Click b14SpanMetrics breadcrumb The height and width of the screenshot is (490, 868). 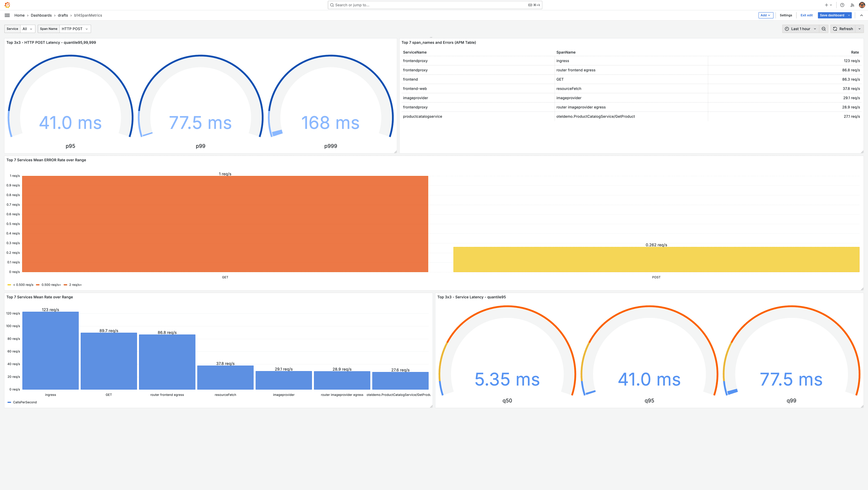pos(88,15)
